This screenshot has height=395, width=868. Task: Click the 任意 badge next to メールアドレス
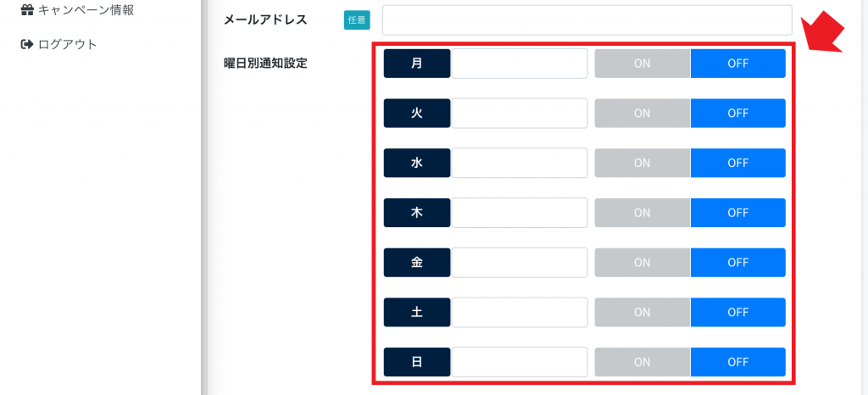(357, 20)
